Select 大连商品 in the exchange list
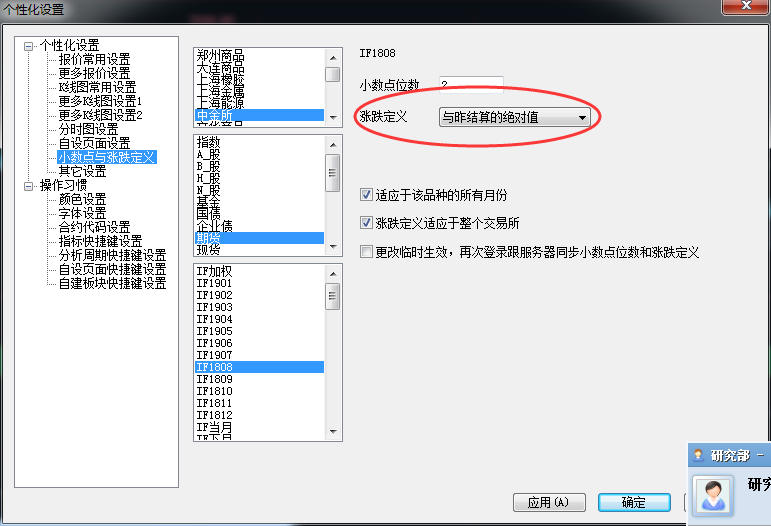 point(259,67)
